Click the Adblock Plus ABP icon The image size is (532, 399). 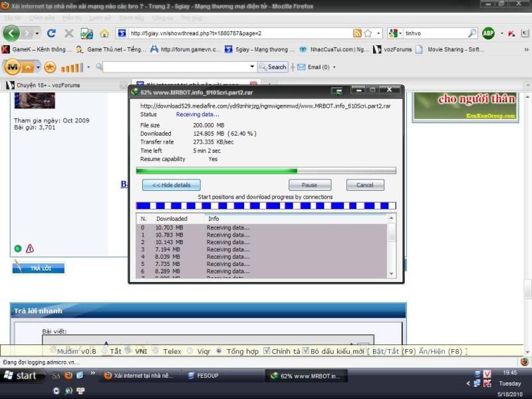[x=488, y=33]
